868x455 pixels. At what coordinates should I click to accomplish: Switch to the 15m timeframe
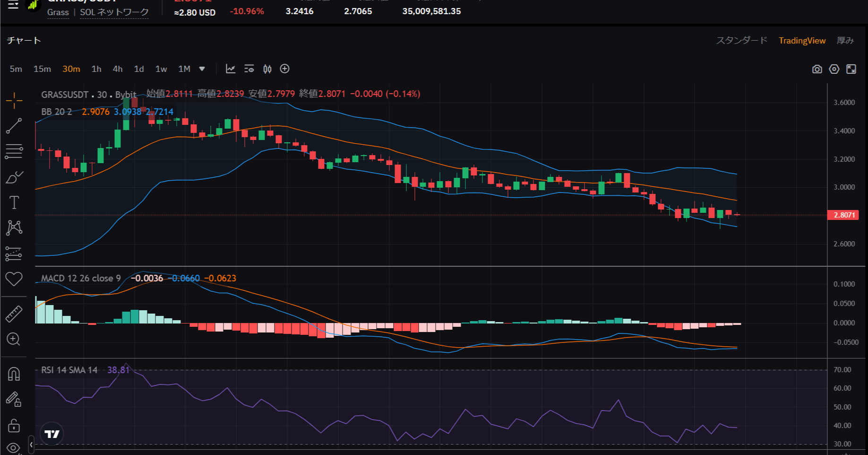coord(43,69)
